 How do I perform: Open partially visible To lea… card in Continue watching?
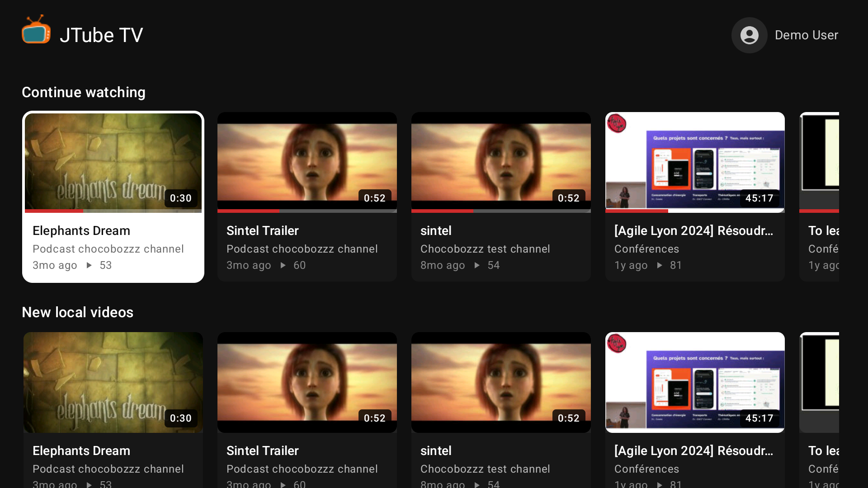[819, 197]
